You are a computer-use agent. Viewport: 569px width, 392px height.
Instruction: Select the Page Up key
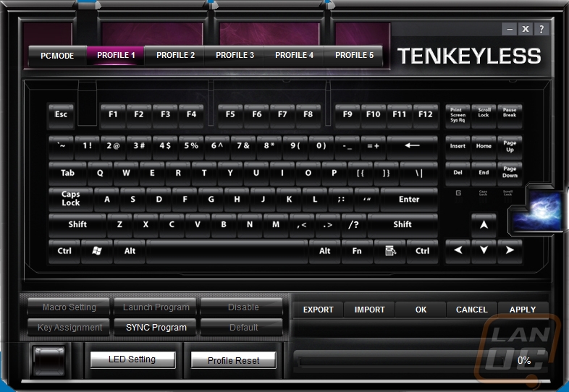(510, 147)
